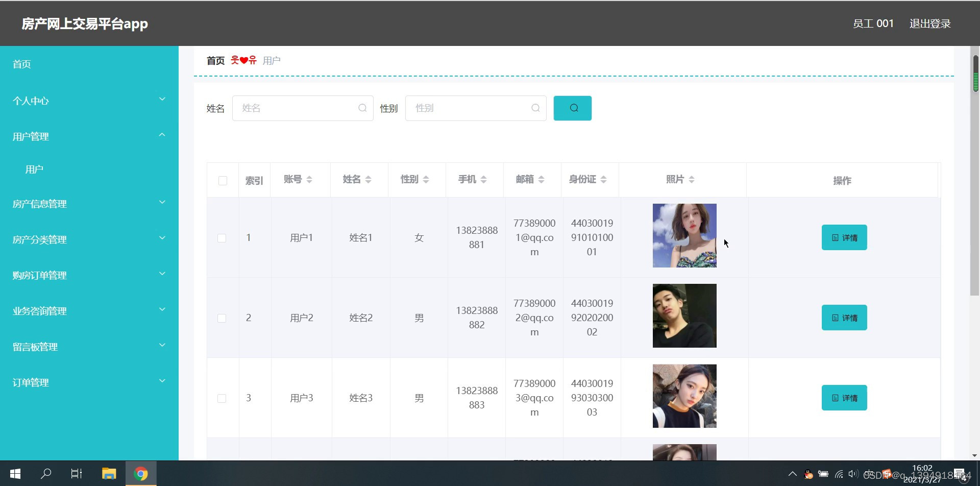Image resolution: width=980 pixels, height=486 pixels.
Task: Open 详情 for 用户2
Action: point(844,318)
